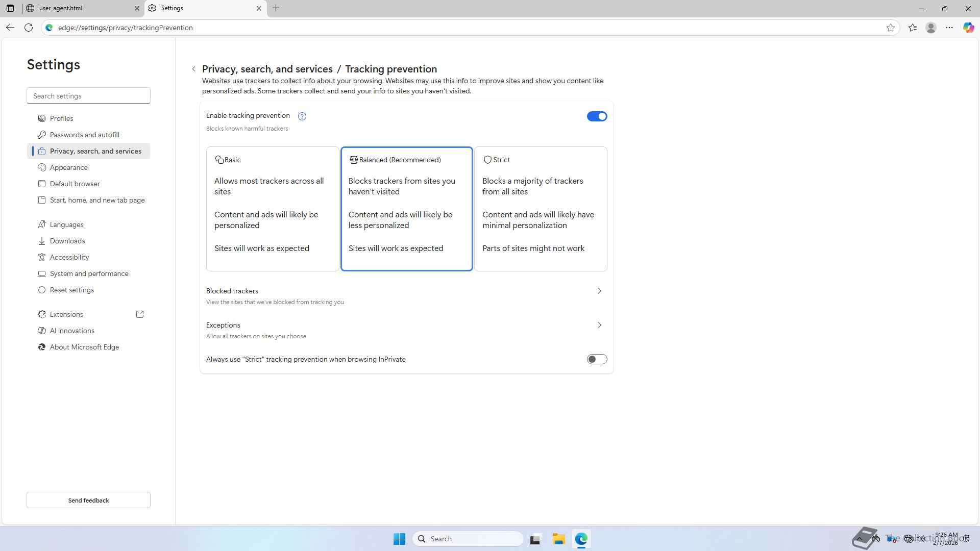Open the Favorites list icon
This screenshot has width=980, height=551.
(913, 28)
